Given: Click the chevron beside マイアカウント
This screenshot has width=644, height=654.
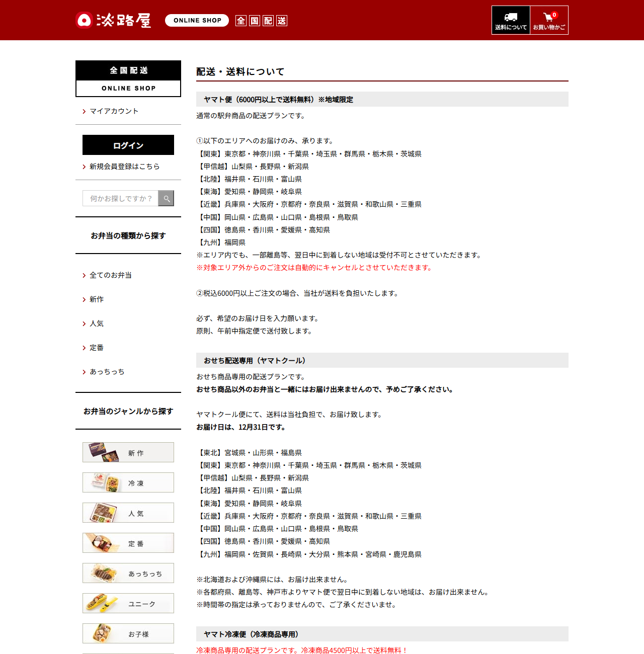Looking at the screenshot, I should click(84, 112).
